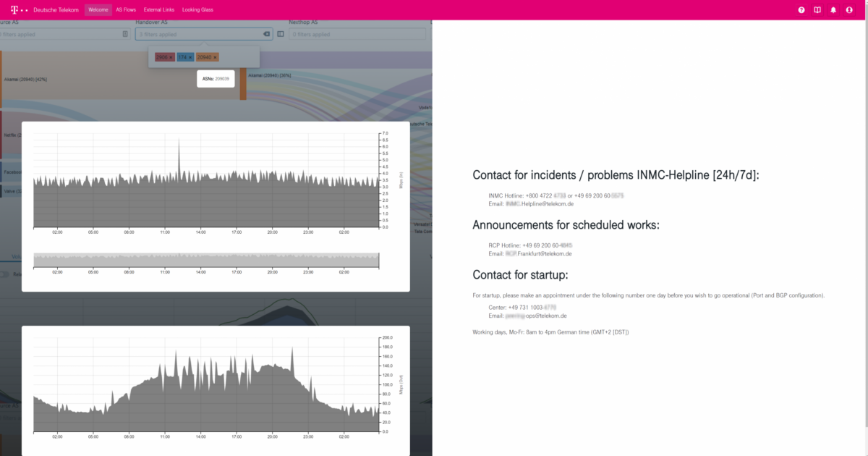Switch to the AS Flows tab

click(127, 9)
